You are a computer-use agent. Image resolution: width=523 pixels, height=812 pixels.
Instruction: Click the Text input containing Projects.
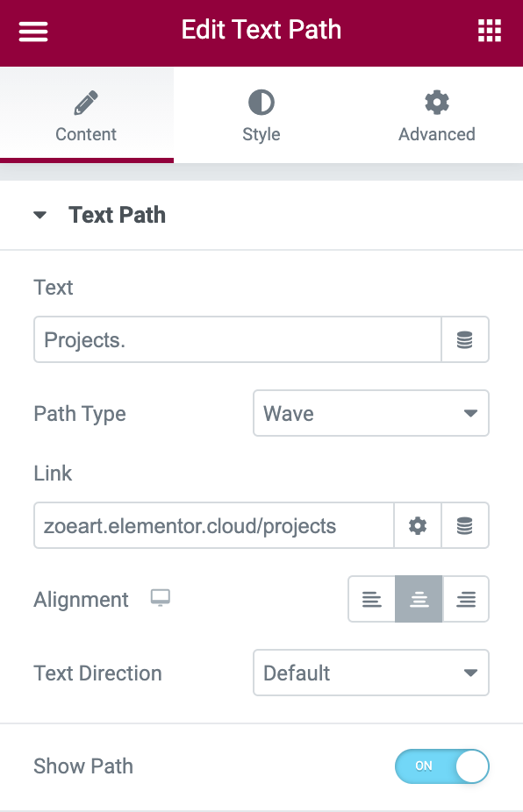(238, 339)
